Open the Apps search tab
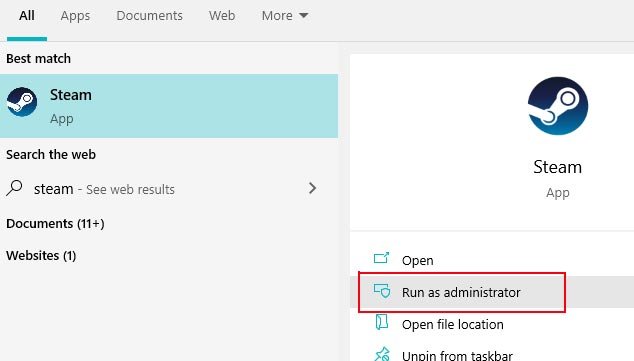Viewport: 634px width, 361px height. [75, 16]
